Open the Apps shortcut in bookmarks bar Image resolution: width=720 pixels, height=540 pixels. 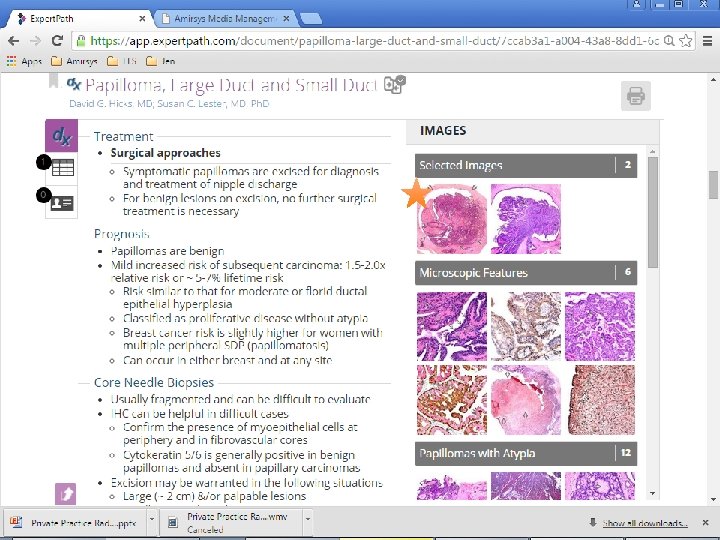click(x=24, y=61)
